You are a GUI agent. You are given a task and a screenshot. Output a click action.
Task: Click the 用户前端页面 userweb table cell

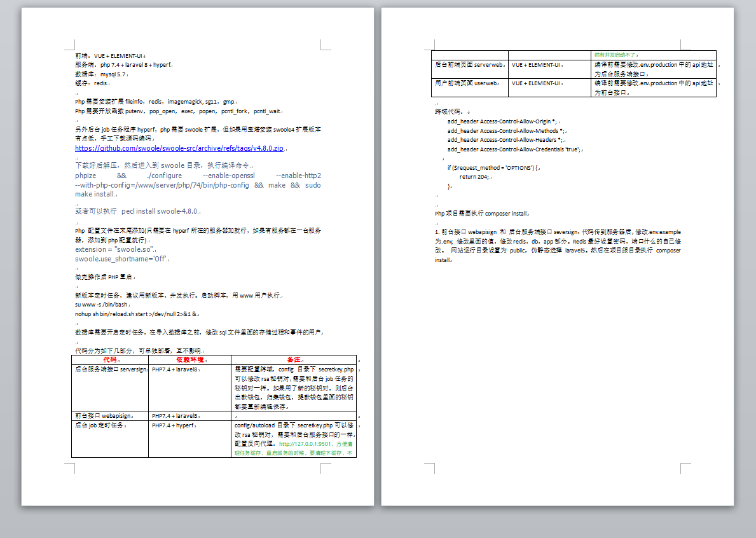point(470,87)
